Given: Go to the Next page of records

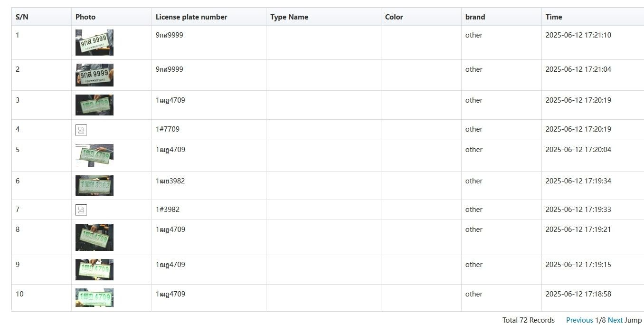Looking at the screenshot, I should pos(615,320).
